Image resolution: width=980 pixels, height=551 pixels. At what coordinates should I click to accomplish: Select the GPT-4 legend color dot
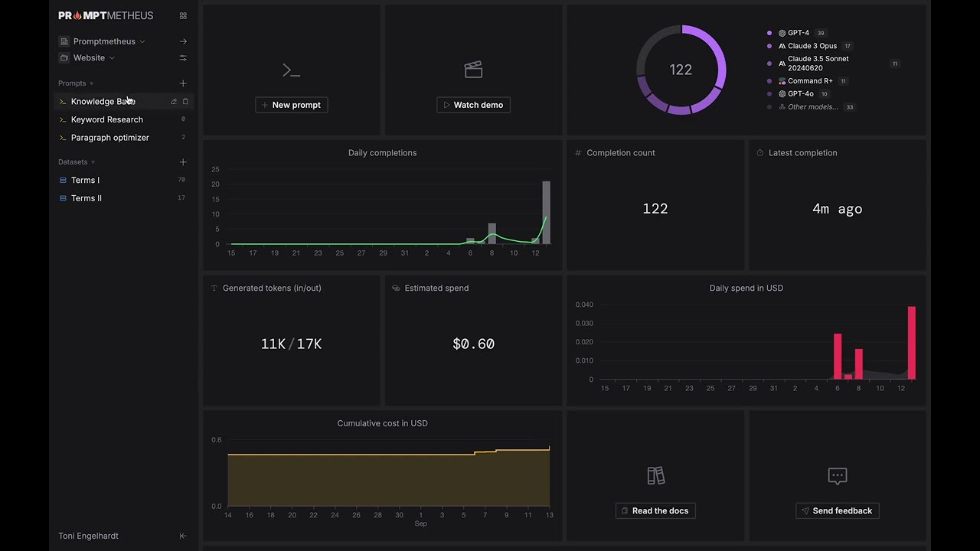[769, 34]
